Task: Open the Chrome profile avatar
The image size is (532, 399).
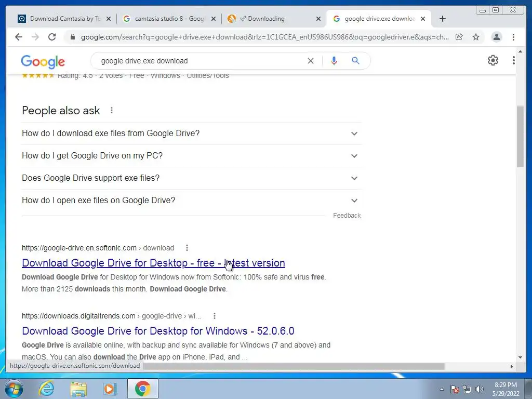Action: (496, 37)
